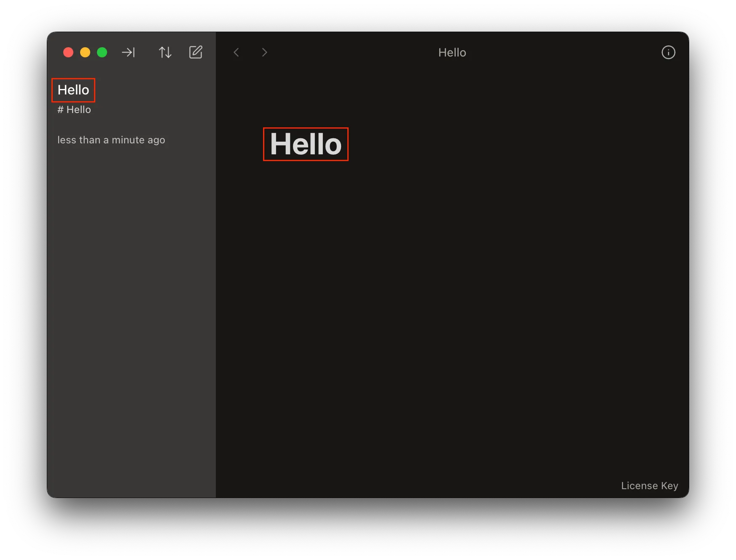The image size is (736, 560).
Task: Click the divider between sidebar and editor
Action: pyautogui.click(x=216, y=274)
